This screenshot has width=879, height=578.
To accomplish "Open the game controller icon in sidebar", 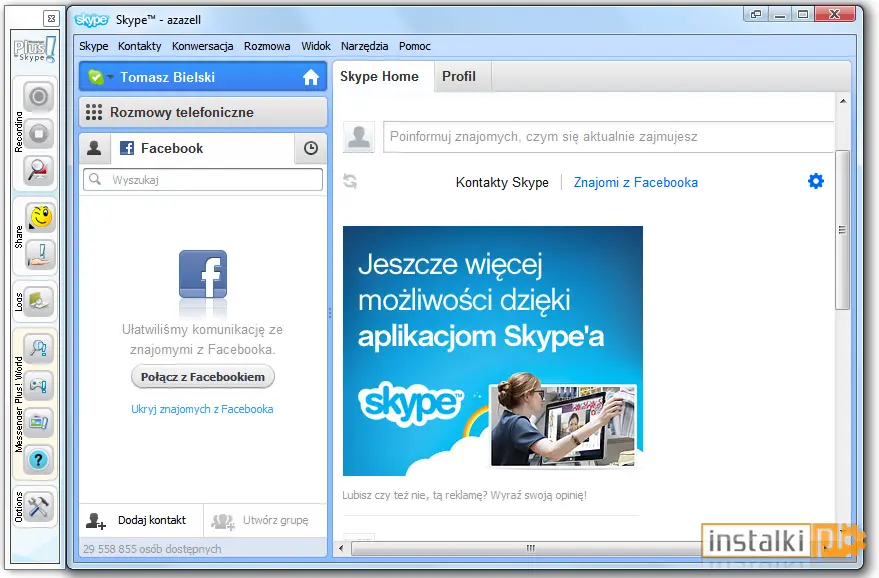I will 38,386.
